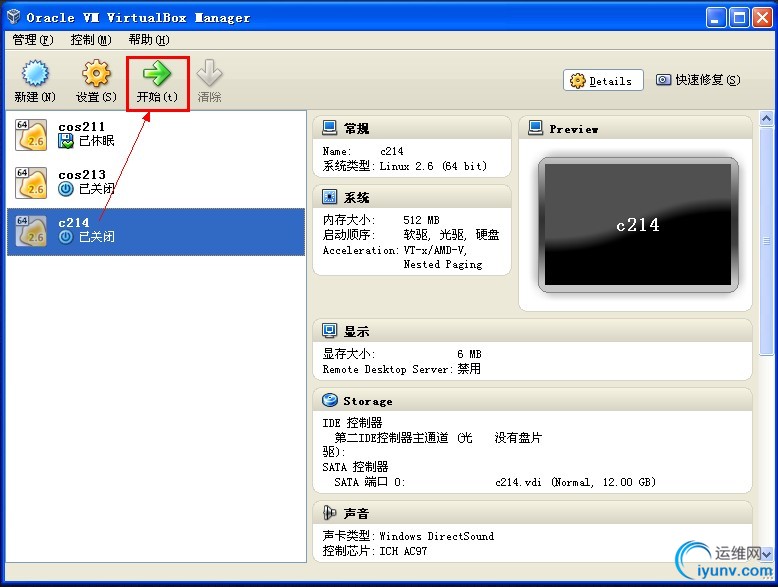Open 快速修复 (Snapshots) button
The width and height of the screenshot is (778, 587).
coord(698,80)
